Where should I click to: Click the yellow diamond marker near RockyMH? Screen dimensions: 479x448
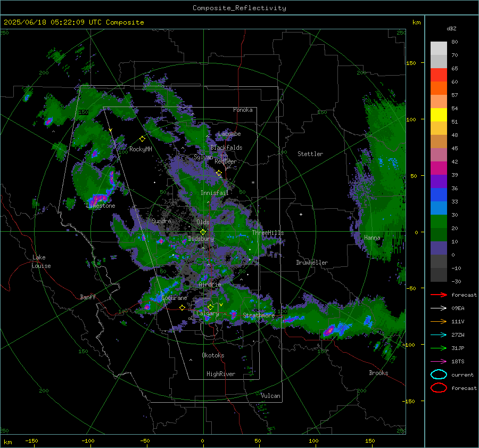pyautogui.click(x=142, y=139)
